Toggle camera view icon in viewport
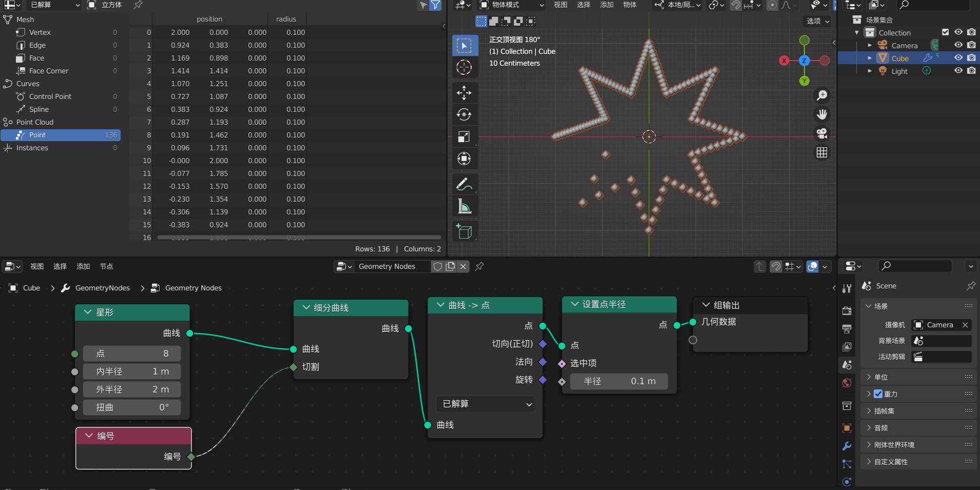The image size is (980, 490). [x=822, y=133]
